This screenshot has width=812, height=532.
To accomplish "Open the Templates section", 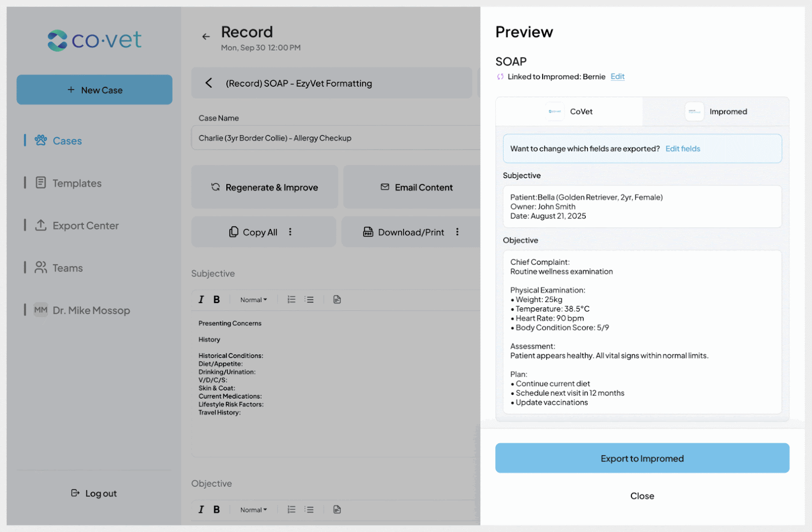I will click(77, 183).
